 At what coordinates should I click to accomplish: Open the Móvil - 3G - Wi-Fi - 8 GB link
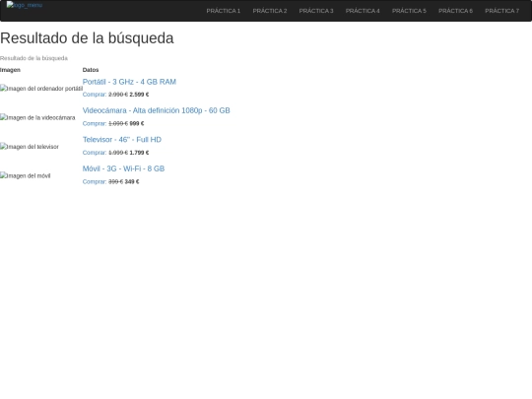(123, 168)
